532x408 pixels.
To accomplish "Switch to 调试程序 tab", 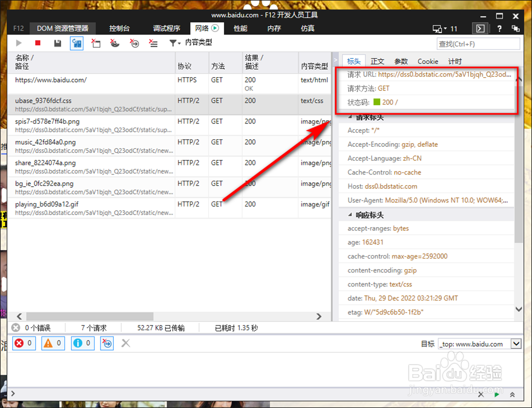I will pos(166,29).
